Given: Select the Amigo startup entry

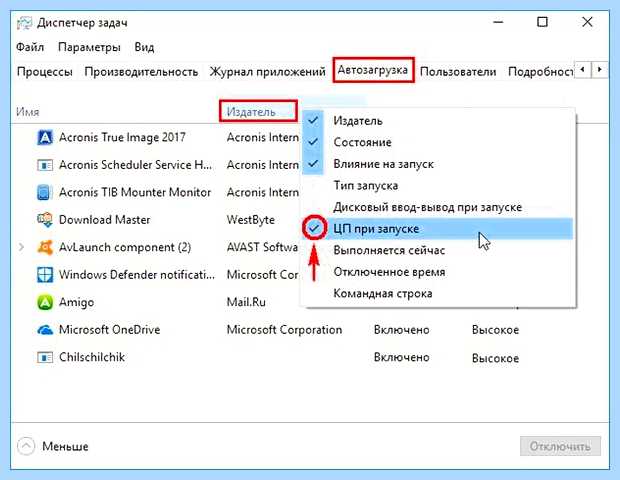Looking at the screenshot, I should pos(76,302).
